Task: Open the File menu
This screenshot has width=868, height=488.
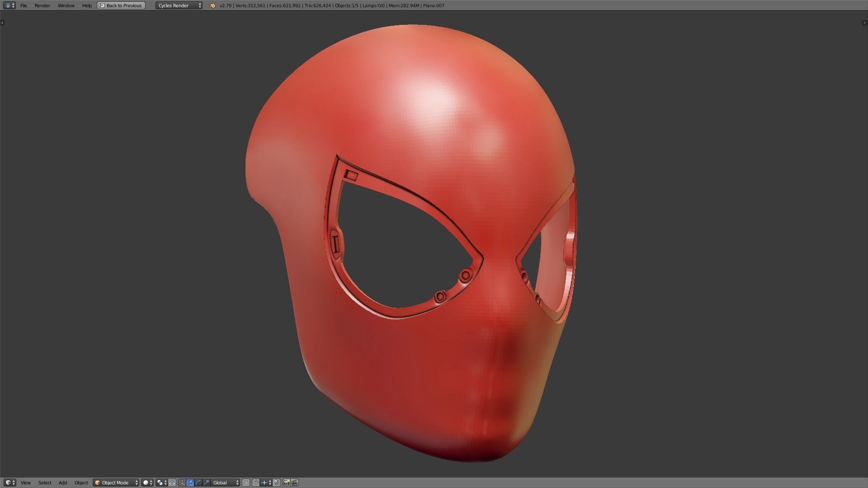Action: click(24, 5)
